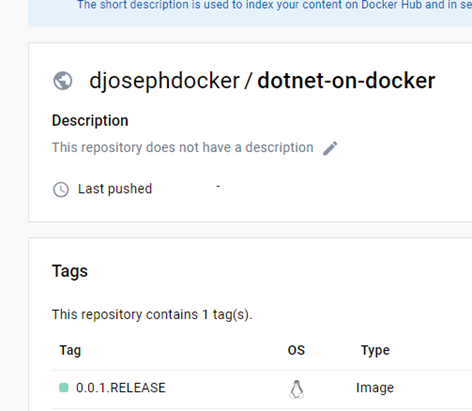Viewport: 472px width, 411px height.
Task: Click the blue short description info banner
Action: [250, 12]
